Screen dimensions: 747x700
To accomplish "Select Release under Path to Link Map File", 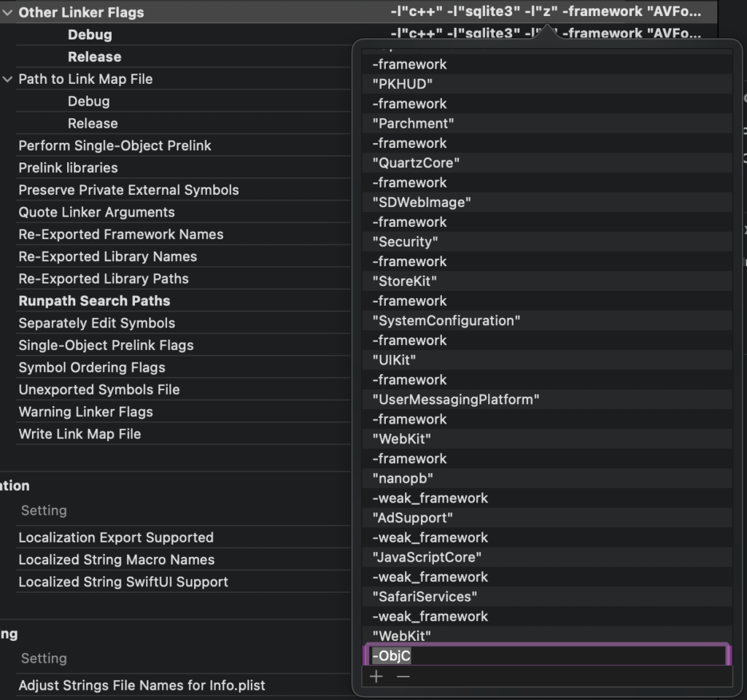I will (x=93, y=124).
